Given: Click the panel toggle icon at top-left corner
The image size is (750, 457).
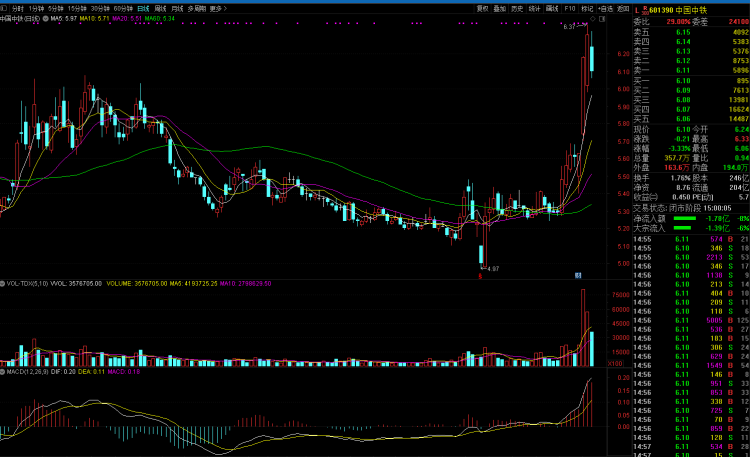Looking at the screenshot, I should click(x=4, y=8).
